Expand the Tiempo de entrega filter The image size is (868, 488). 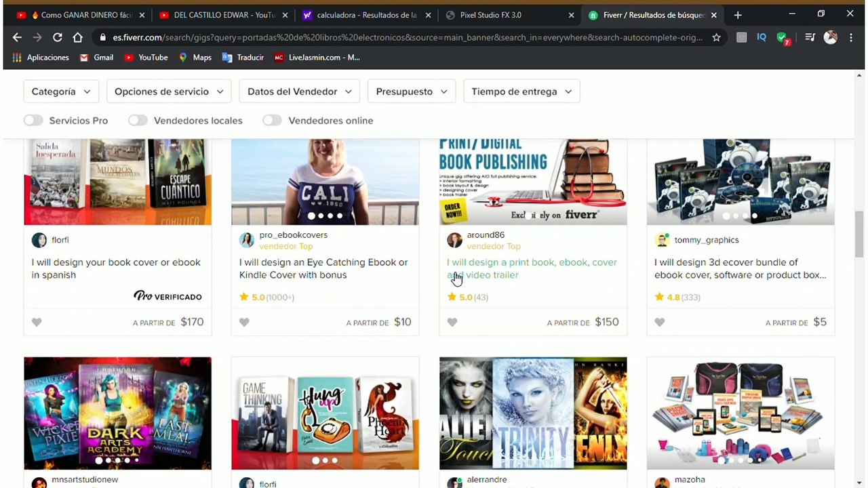click(x=521, y=91)
